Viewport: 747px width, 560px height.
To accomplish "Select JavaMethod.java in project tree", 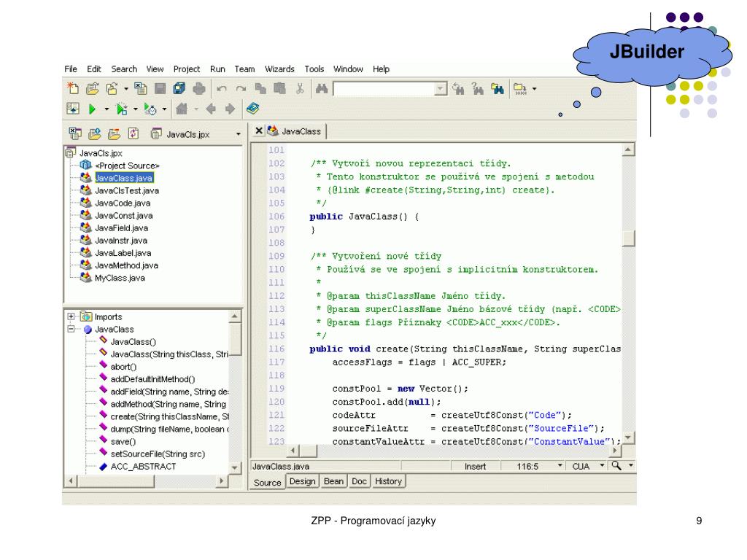I will click(x=126, y=265).
